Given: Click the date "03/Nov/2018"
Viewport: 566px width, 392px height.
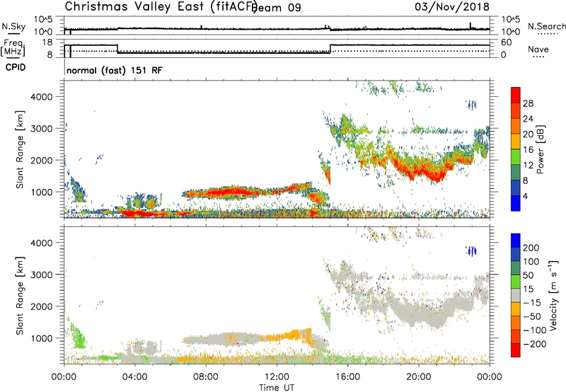Looking at the screenshot, I should [x=452, y=7].
